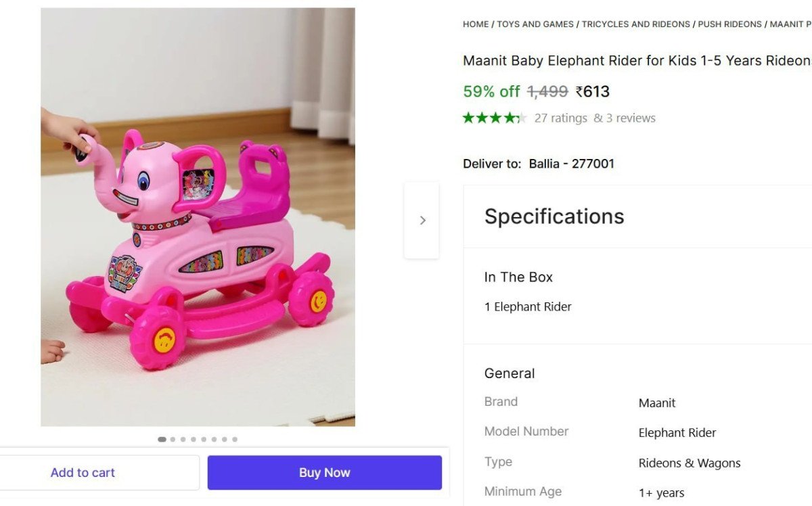Viewport: 812px width, 506px height.
Task: Open the PUSH RIDEONS category
Action: coord(729,24)
